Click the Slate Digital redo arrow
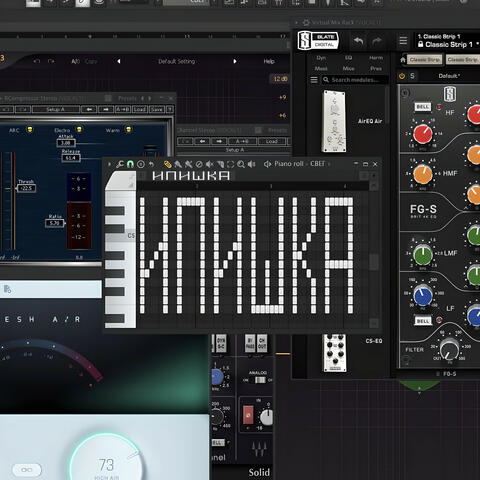Screen dimensions: 480x480 pyautogui.click(x=377, y=41)
